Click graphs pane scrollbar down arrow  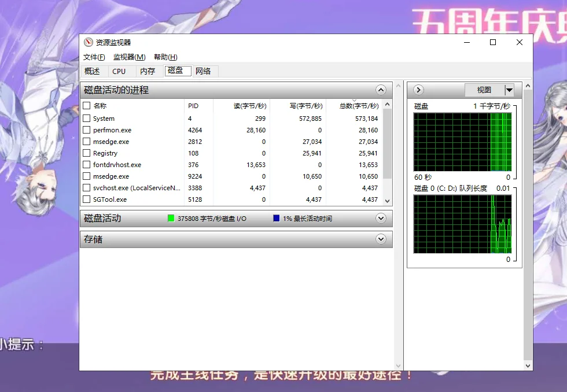coord(528,365)
